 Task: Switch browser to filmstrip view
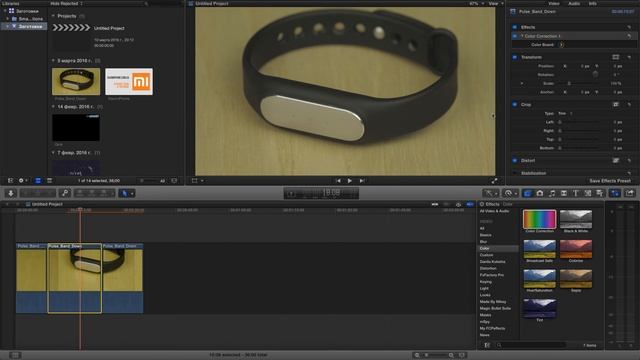pyautogui.click(x=38, y=180)
